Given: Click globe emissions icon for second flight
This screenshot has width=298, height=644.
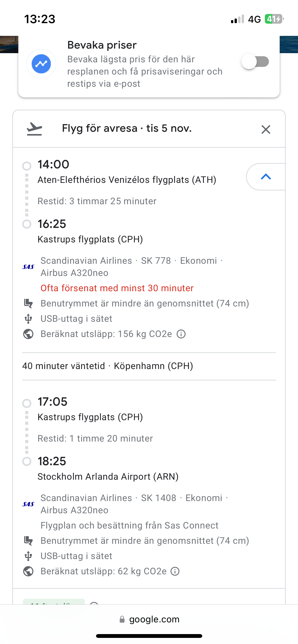Looking at the screenshot, I should (x=28, y=571).
